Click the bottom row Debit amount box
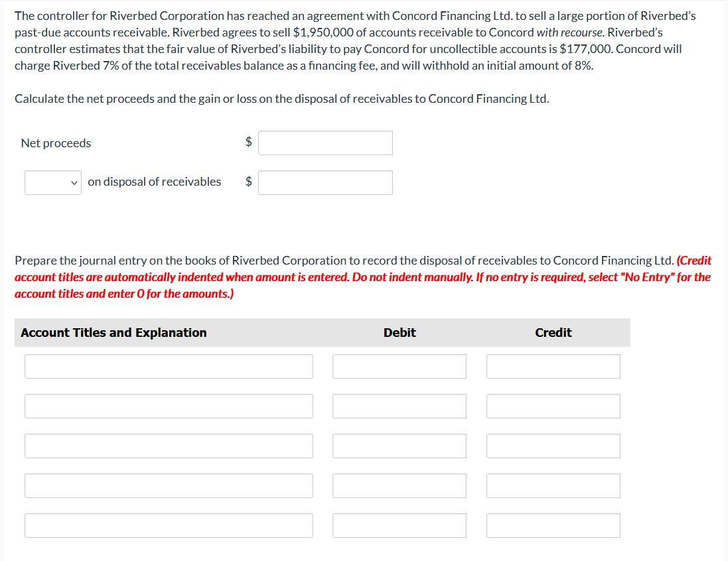This screenshot has width=728, height=561. pyautogui.click(x=399, y=525)
